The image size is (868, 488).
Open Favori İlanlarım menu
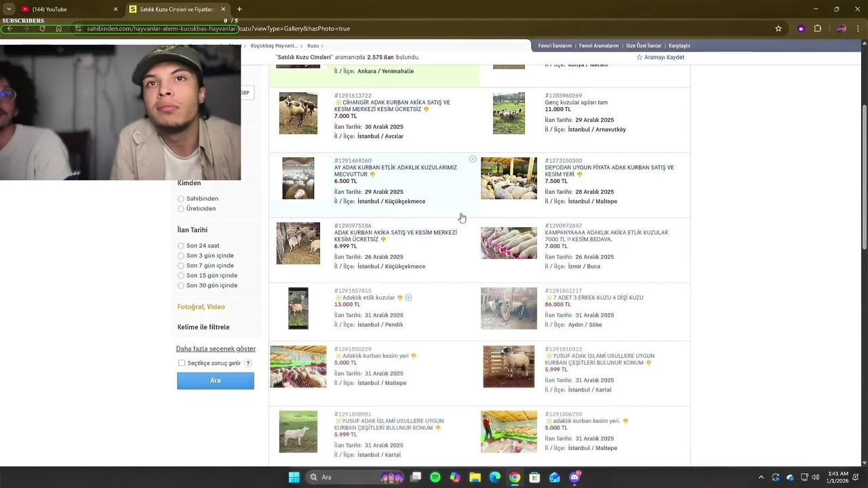click(555, 46)
